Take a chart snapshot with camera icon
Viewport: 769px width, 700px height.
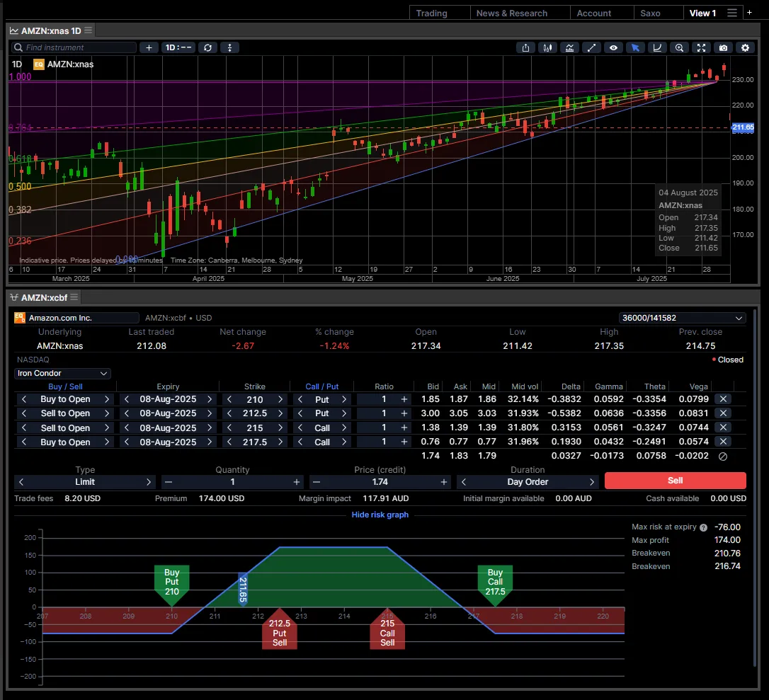coord(724,47)
